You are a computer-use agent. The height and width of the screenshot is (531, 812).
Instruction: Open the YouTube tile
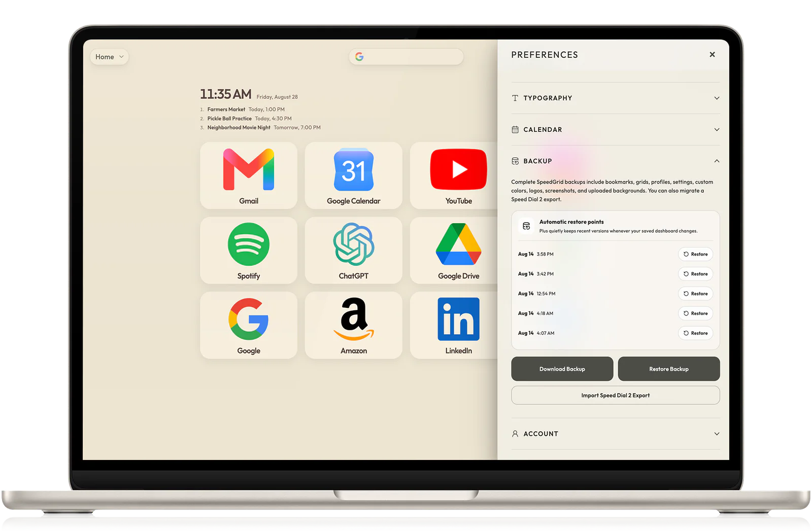pyautogui.click(x=454, y=175)
